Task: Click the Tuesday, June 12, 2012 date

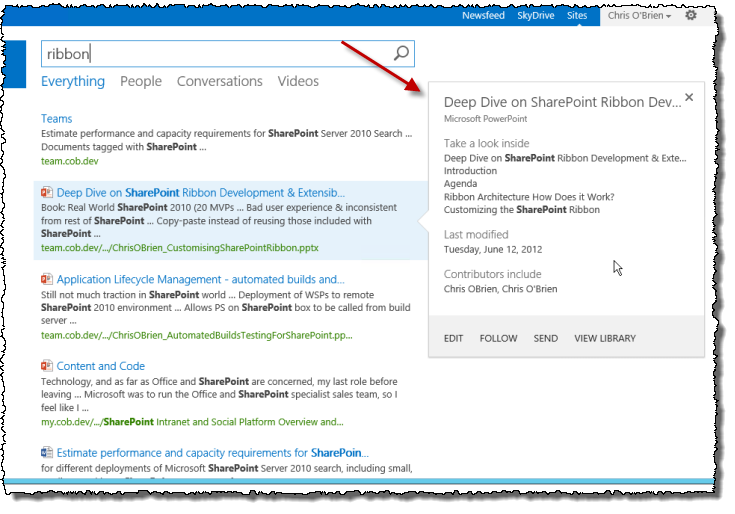Action: pyautogui.click(x=493, y=249)
